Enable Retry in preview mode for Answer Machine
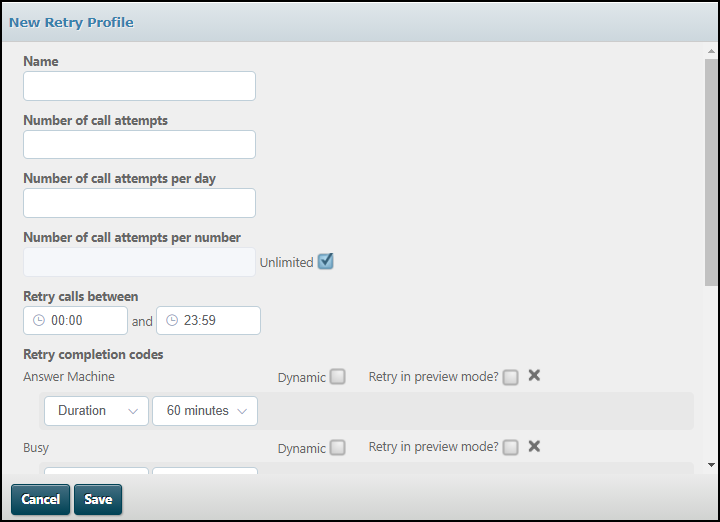 (x=511, y=377)
